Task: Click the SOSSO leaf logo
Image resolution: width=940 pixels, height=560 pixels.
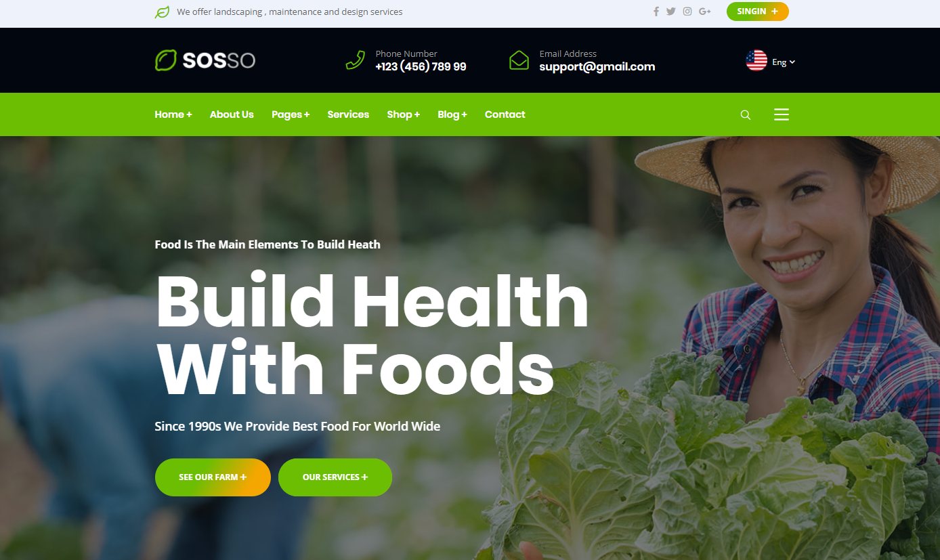Action: [x=205, y=60]
